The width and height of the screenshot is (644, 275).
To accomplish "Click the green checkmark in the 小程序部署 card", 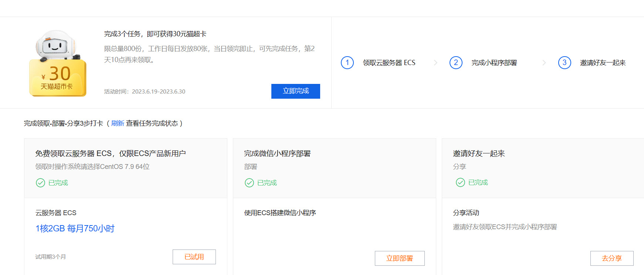I will (x=249, y=183).
